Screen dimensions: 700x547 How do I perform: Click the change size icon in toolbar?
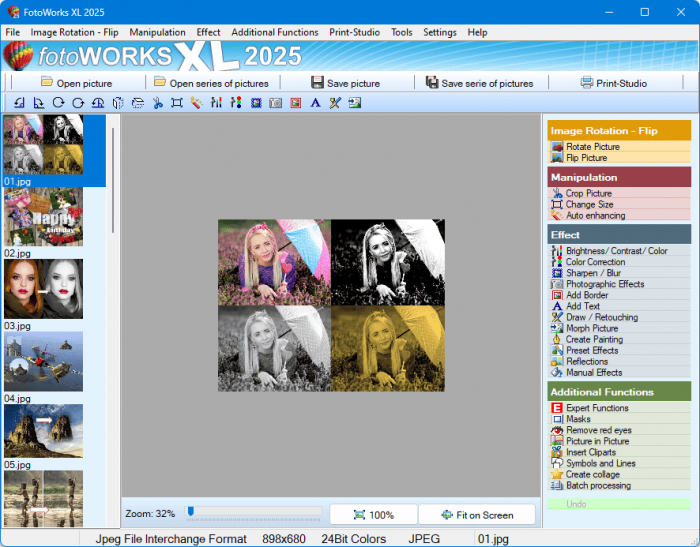coord(177,103)
